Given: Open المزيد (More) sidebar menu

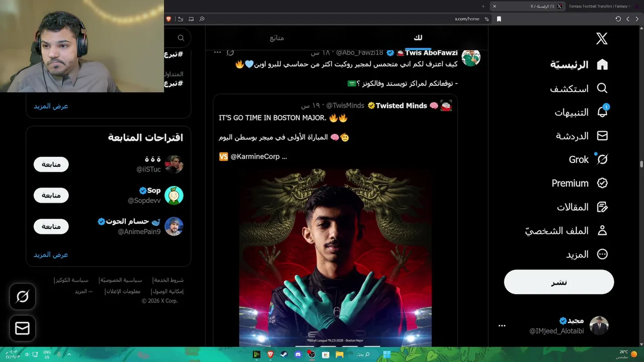Looking at the screenshot, I should (587, 254).
